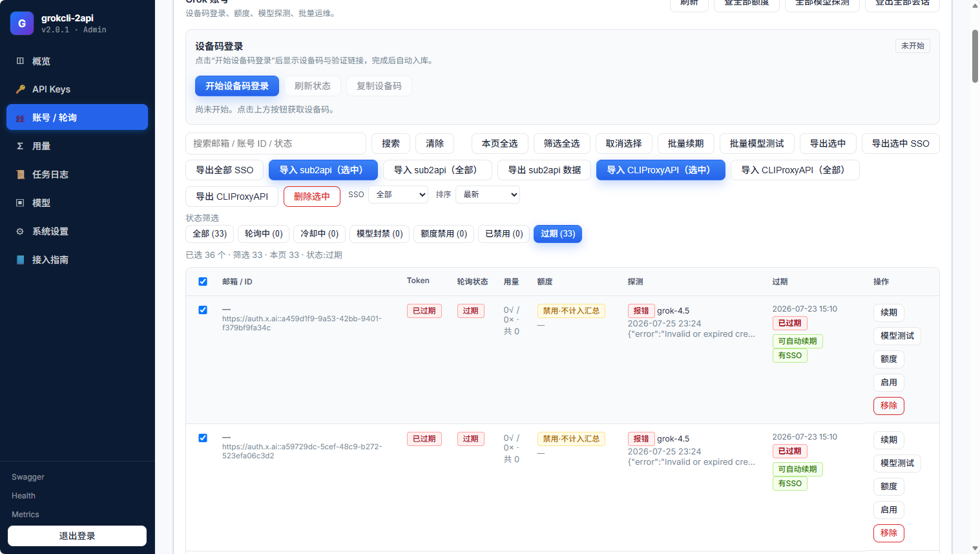Click 模型测试 for account ending 523efa06c3d2
This screenshot has width=980, height=554.
click(x=897, y=463)
